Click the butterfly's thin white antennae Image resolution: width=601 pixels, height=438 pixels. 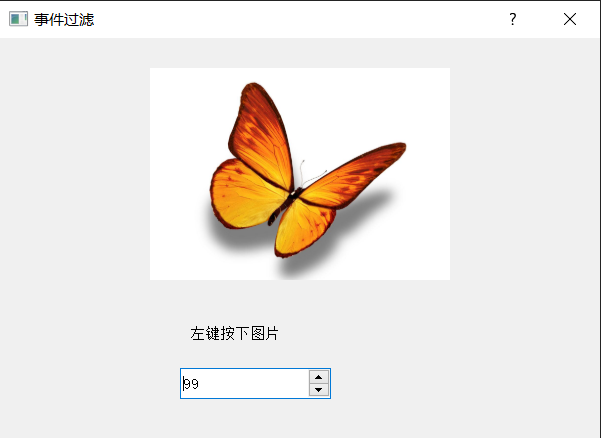pos(311,174)
